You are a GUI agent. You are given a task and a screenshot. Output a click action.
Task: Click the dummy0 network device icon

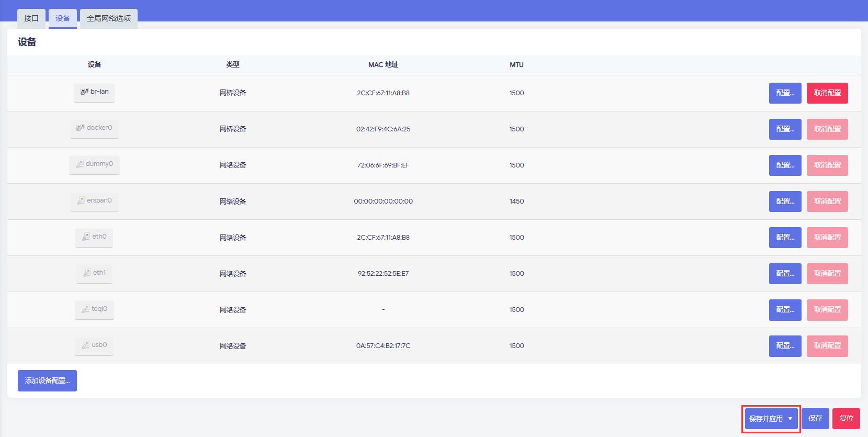(x=80, y=164)
